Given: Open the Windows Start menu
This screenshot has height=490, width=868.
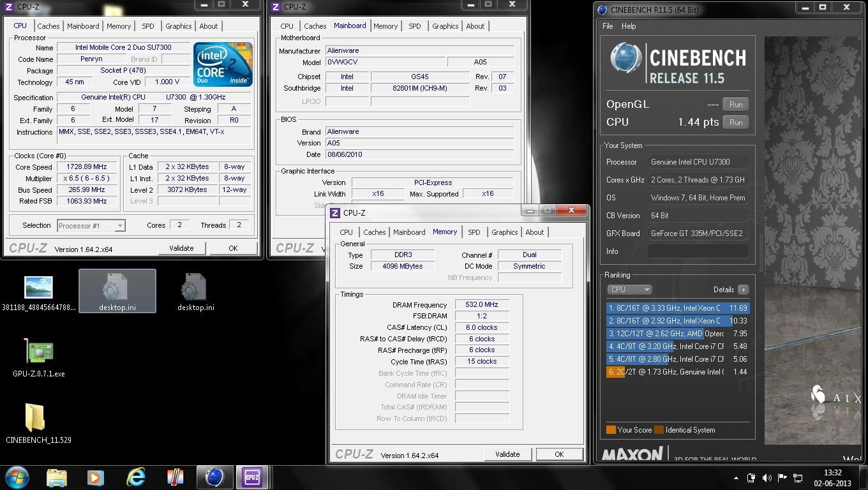Looking at the screenshot, I should coord(17,477).
